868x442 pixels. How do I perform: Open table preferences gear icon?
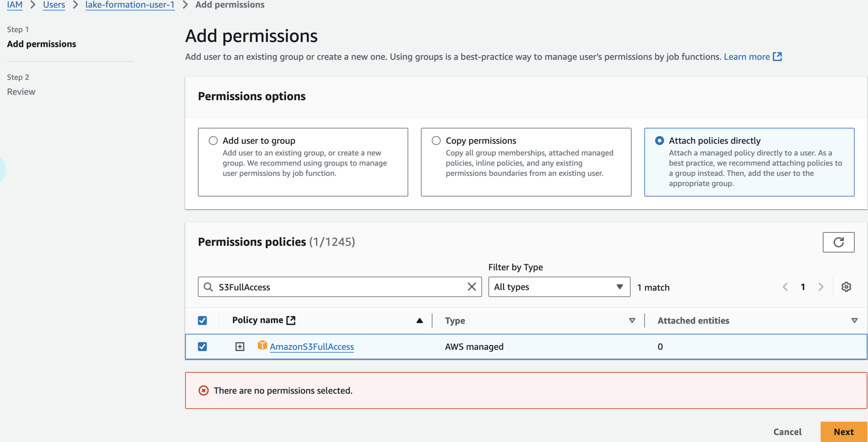pos(846,287)
